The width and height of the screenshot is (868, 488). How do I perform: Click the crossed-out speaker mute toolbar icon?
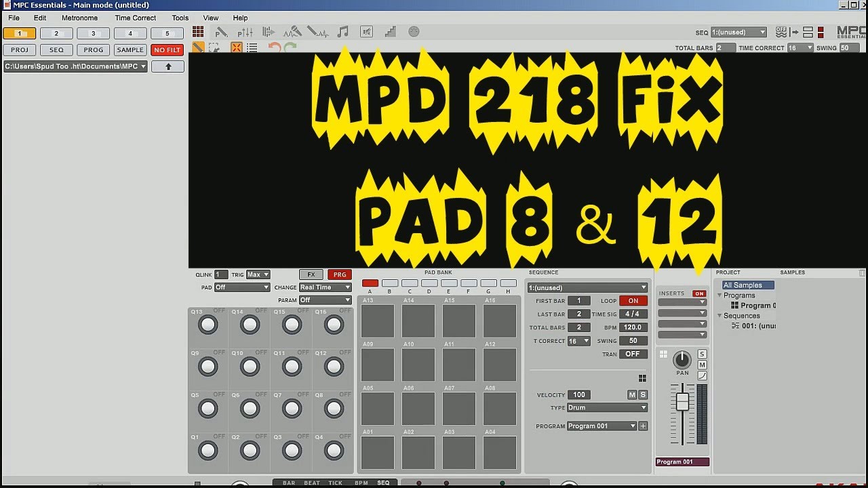366,32
